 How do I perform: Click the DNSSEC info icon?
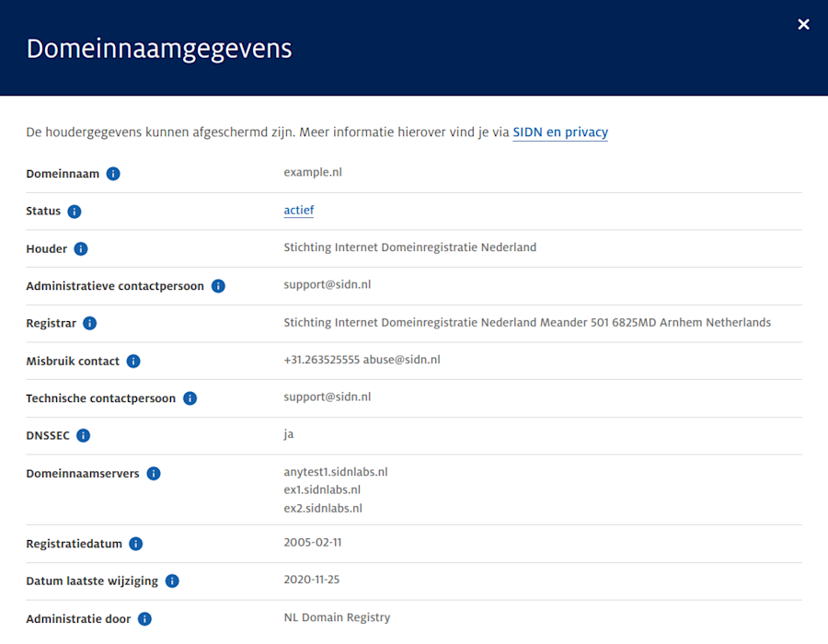84,435
